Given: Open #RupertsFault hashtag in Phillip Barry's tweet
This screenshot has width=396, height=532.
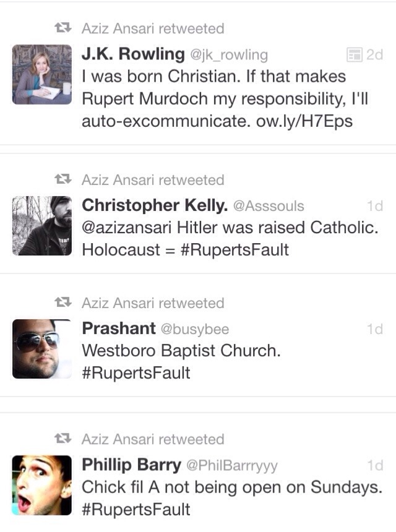Looking at the screenshot, I should click(x=136, y=509).
